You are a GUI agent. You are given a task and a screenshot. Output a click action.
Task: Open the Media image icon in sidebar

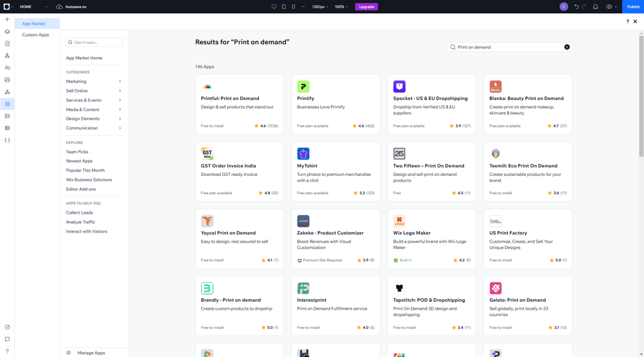7,80
